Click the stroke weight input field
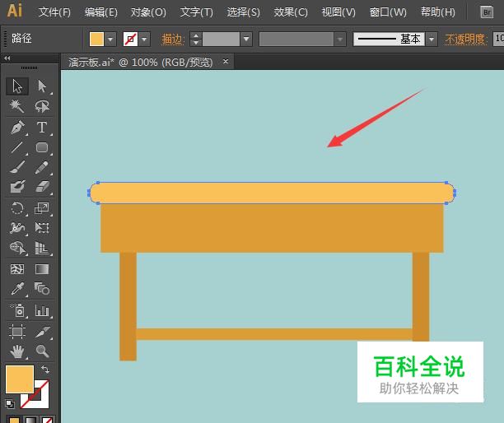Screen dimensions: 504x423 pos(222,40)
